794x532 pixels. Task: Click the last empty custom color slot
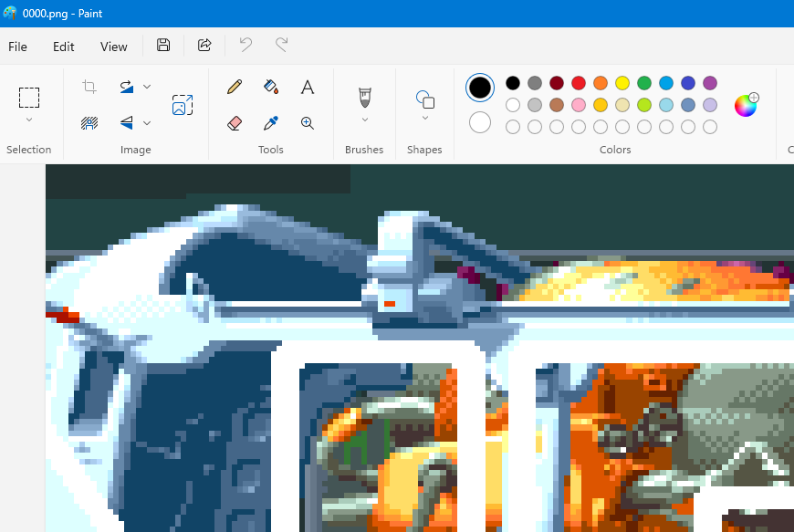pos(710,127)
